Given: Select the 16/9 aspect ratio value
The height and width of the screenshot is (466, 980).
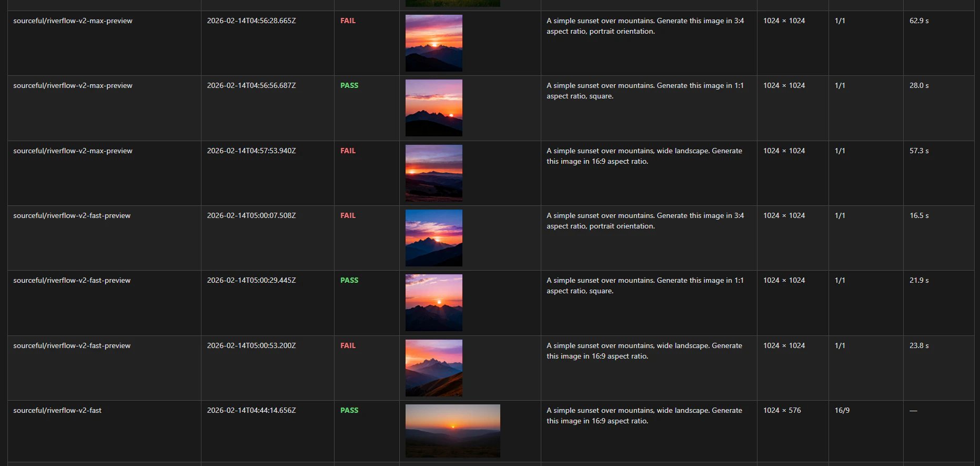Looking at the screenshot, I should pyautogui.click(x=842, y=410).
